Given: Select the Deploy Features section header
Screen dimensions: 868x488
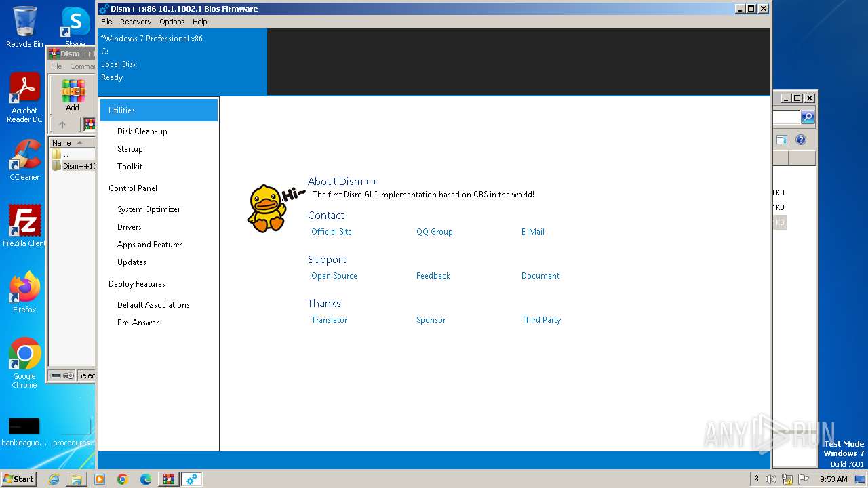Looking at the screenshot, I should pyautogui.click(x=137, y=284).
